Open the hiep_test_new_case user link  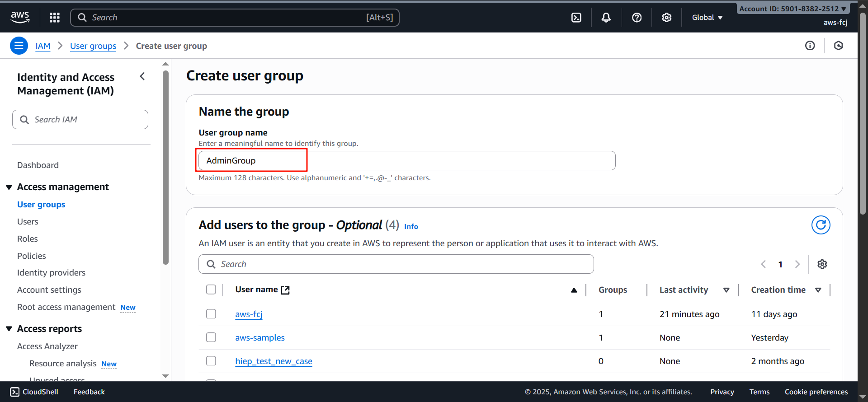tap(274, 361)
